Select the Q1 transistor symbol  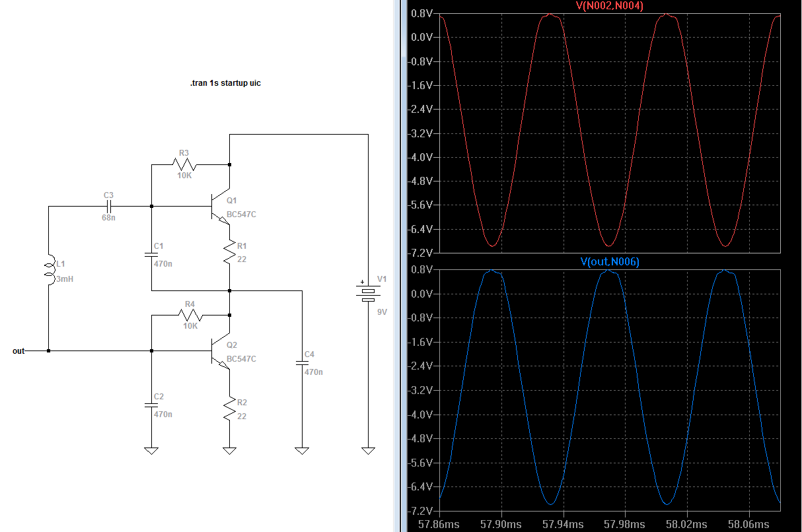[x=220, y=207]
